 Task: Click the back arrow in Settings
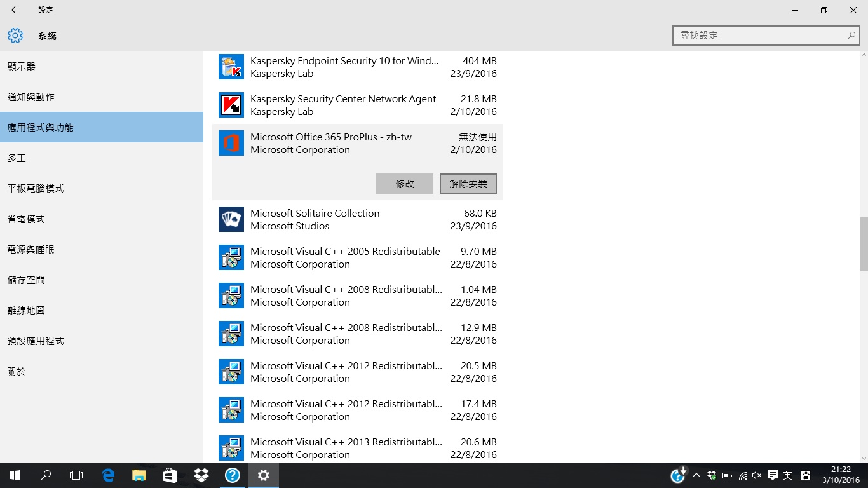pos(15,10)
